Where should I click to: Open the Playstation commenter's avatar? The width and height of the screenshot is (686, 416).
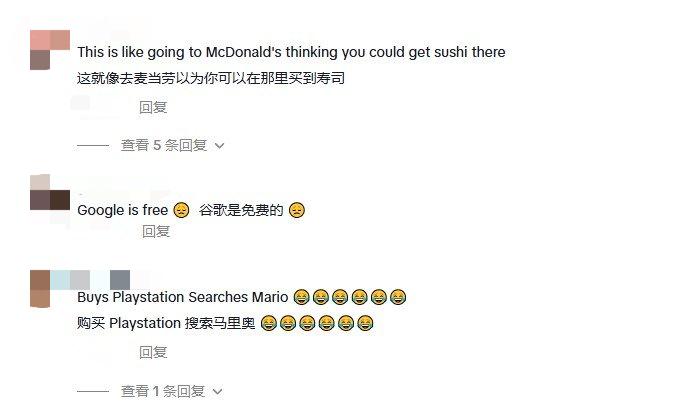pos(40,289)
